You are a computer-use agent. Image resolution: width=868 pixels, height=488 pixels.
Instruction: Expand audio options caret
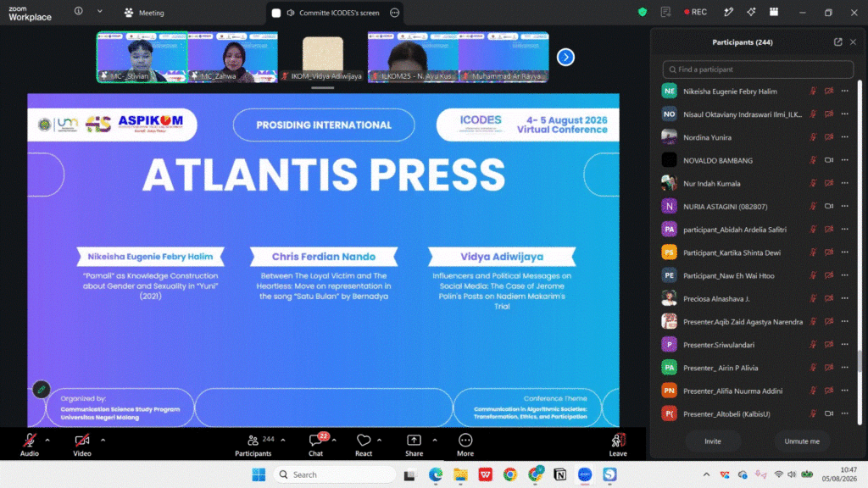click(47, 441)
